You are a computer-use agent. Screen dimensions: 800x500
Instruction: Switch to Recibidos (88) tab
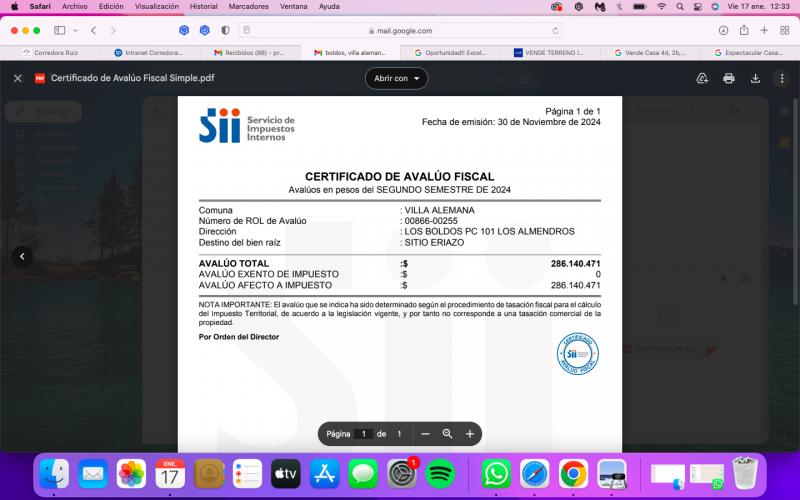point(250,53)
